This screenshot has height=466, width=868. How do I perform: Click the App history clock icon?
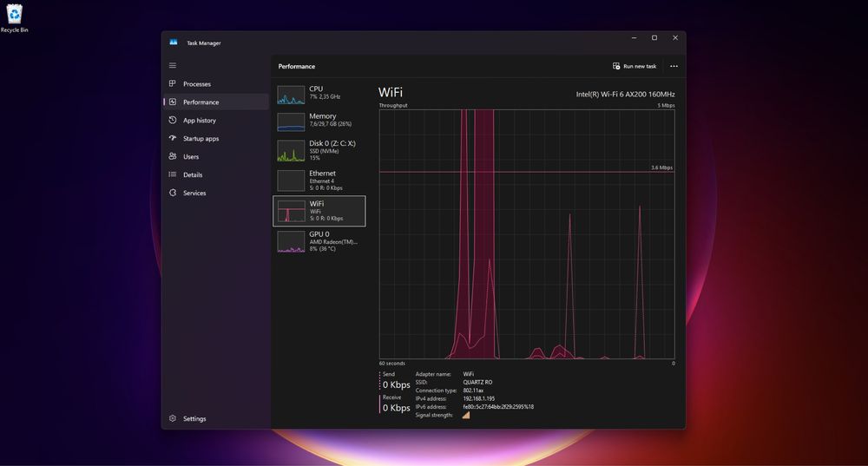[173, 120]
